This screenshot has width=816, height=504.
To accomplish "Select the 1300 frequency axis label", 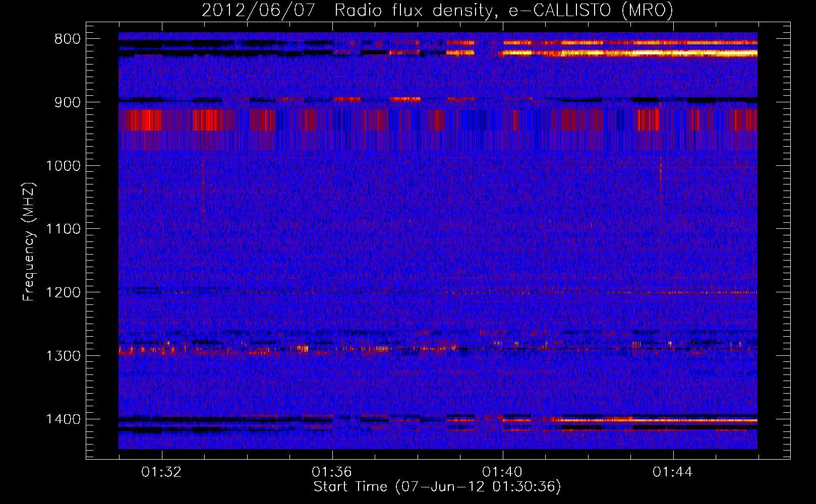I will tap(63, 356).
